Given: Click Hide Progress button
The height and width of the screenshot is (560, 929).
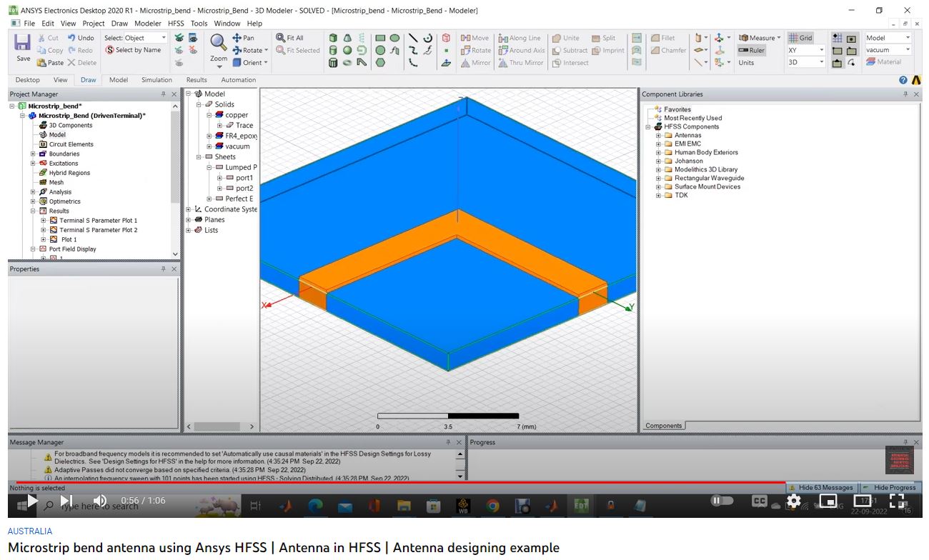Looking at the screenshot, I should pos(889,487).
